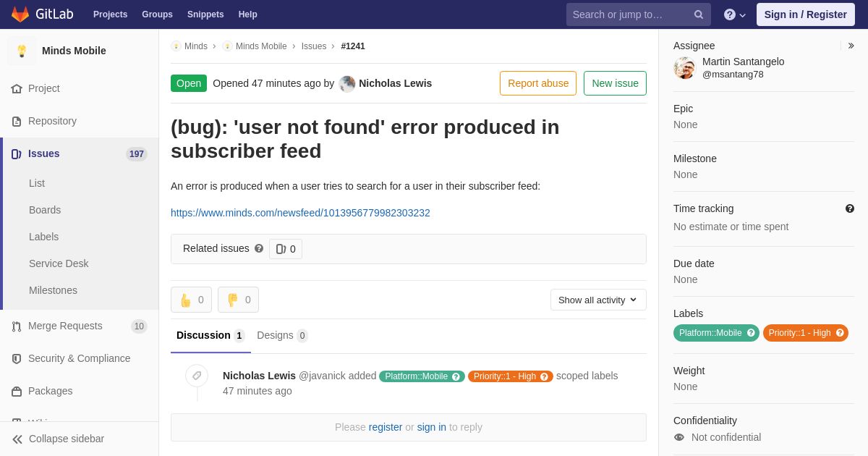Click the #1241 breadcrumb
Image resolution: width=868 pixels, height=456 pixels.
pos(353,46)
